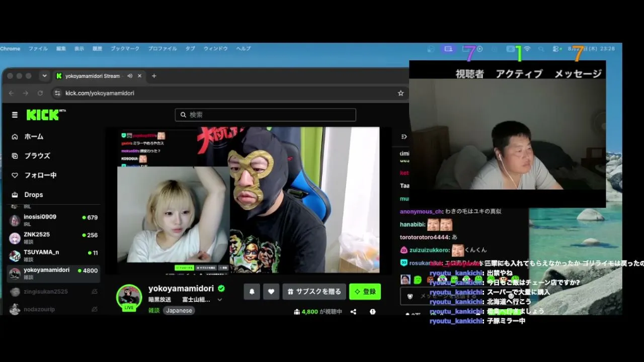Select the yokoyamamidori channel in sidebar

pyautogui.click(x=53, y=274)
